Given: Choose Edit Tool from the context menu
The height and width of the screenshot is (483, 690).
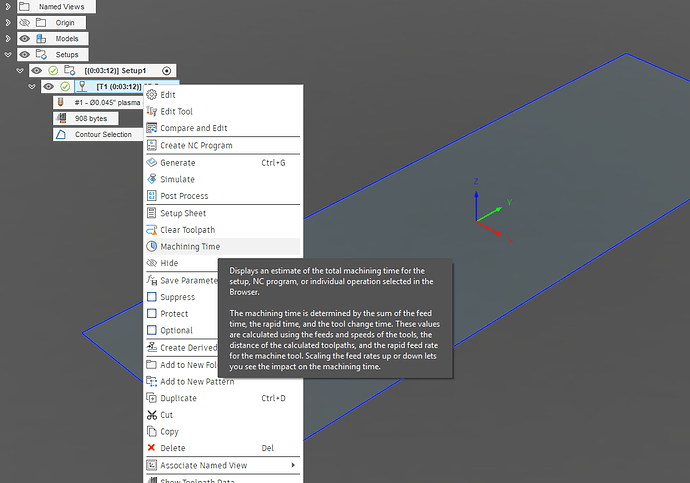Looking at the screenshot, I should (x=176, y=111).
